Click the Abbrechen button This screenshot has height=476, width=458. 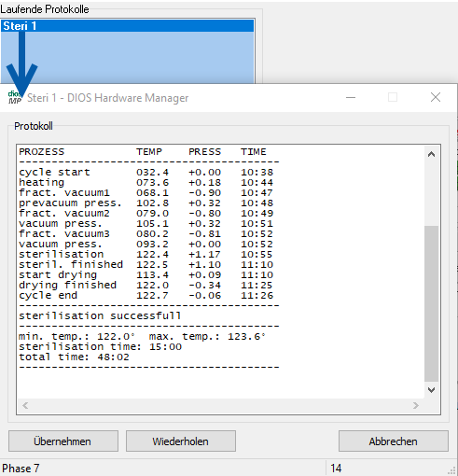(394, 441)
